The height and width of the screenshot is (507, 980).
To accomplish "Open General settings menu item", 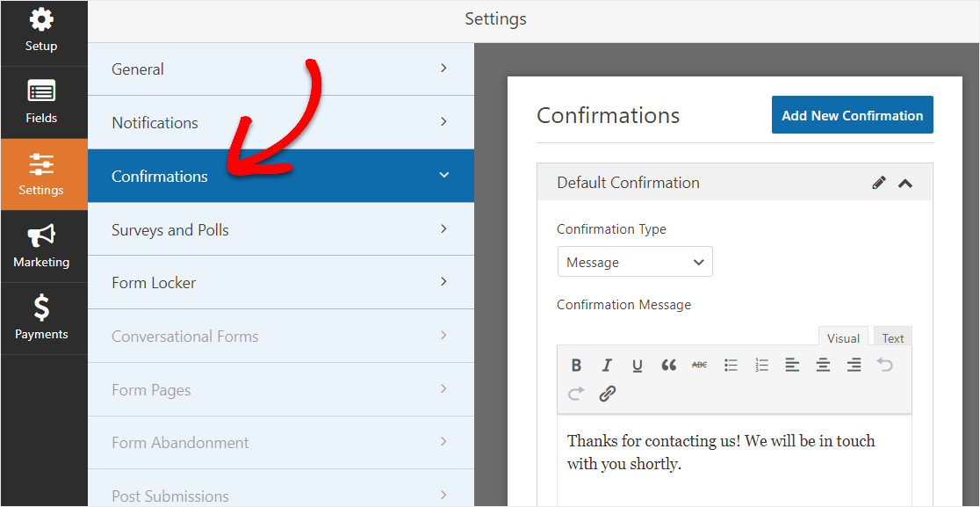I will 281,69.
